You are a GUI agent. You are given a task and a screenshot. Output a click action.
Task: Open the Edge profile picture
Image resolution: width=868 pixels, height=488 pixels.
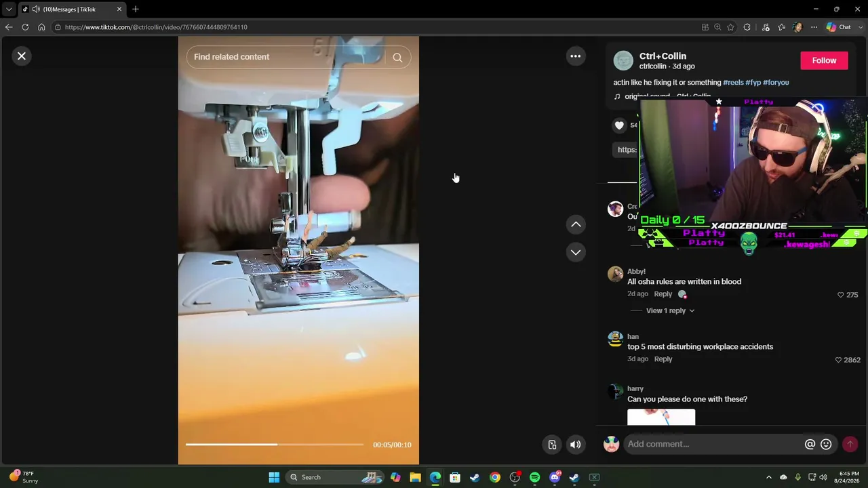tap(797, 27)
